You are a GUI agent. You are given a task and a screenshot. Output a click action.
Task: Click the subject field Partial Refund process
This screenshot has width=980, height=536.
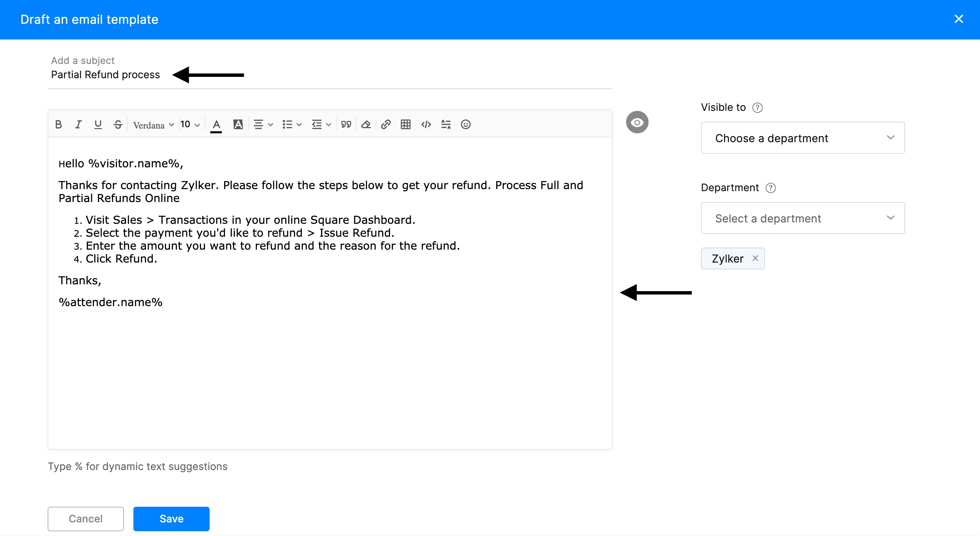105,75
